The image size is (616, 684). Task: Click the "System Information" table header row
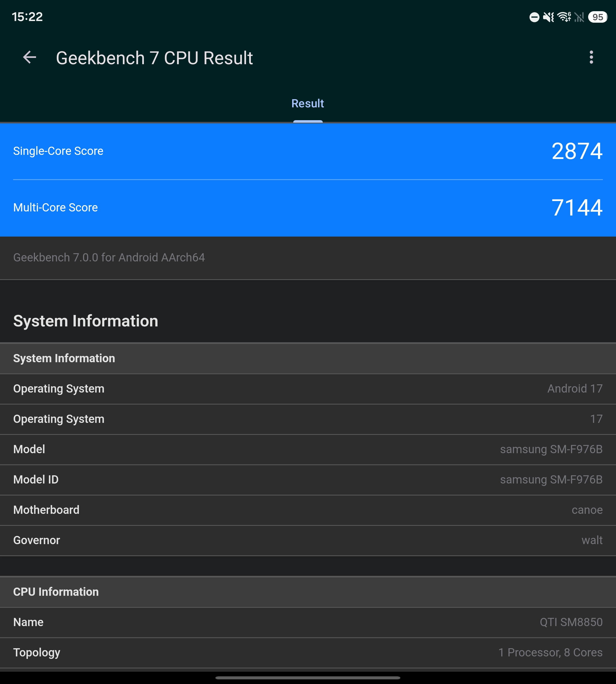click(x=308, y=359)
